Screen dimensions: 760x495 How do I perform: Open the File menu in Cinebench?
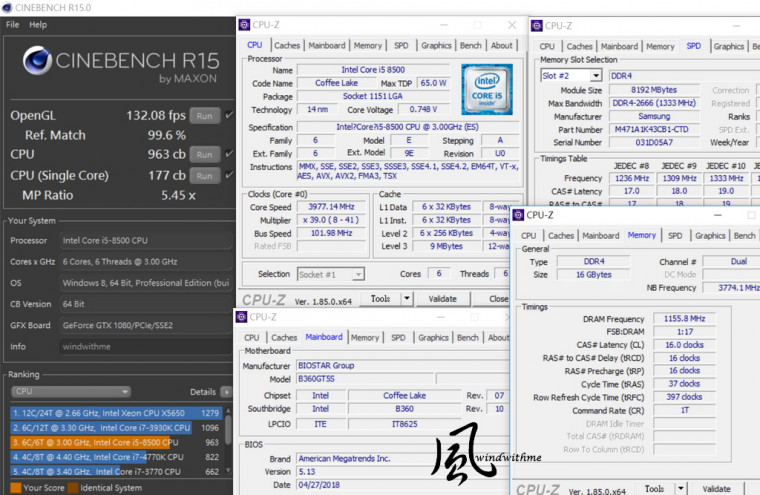click(x=12, y=24)
